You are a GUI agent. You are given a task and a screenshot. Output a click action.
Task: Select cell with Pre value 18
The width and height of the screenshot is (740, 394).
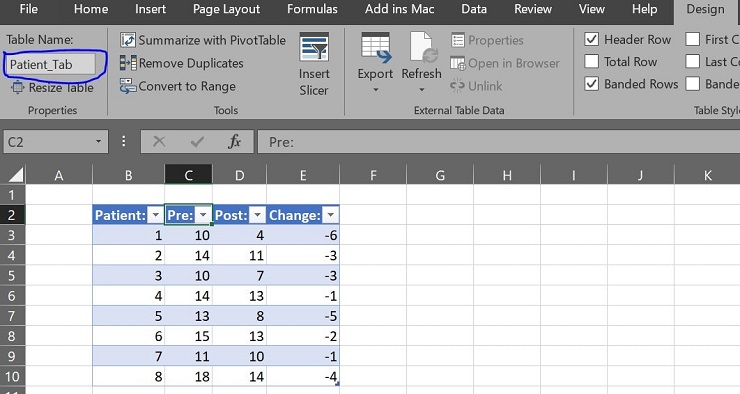(x=188, y=377)
